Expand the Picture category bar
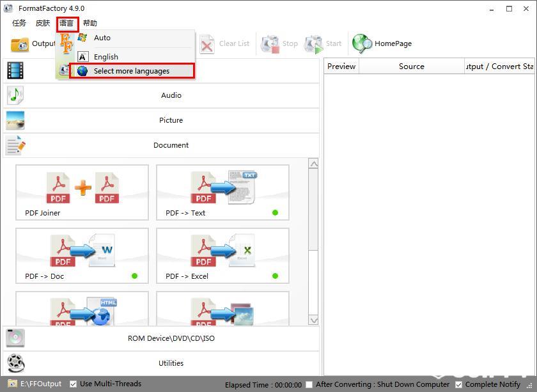 [x=161, y=120]
